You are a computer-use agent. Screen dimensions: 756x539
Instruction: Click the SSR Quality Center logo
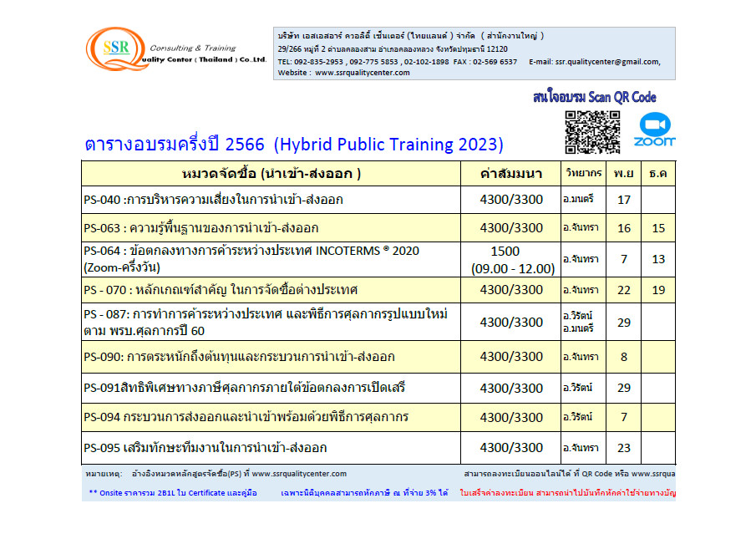(x=176, y=49)
